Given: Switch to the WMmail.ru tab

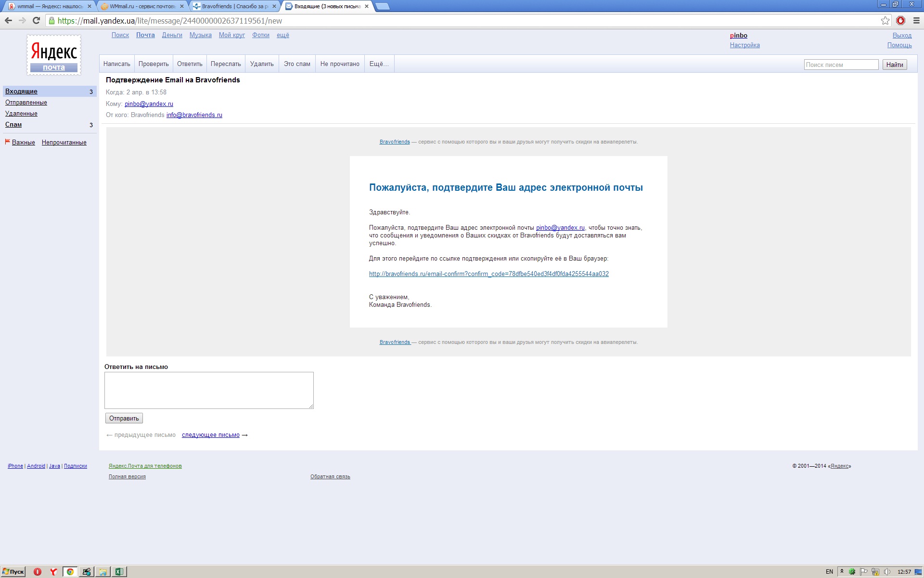Looking at the screenshot, I should click(142, 6).
